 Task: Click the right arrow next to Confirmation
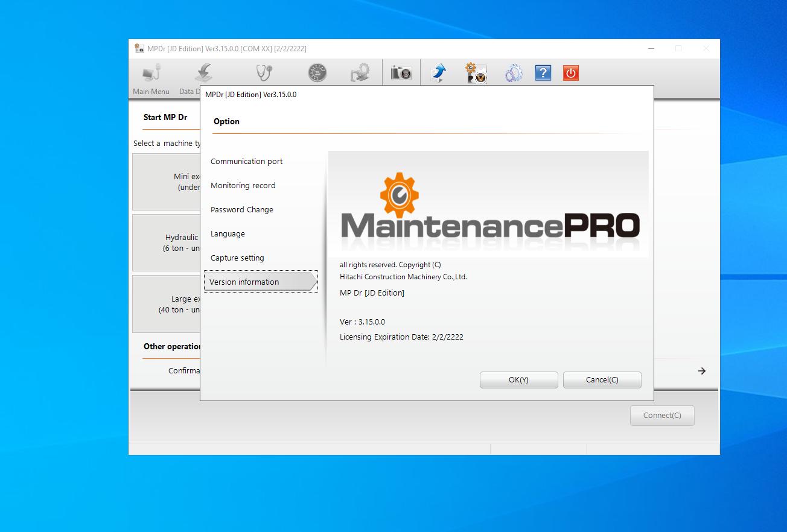click(x=701, y=371)
